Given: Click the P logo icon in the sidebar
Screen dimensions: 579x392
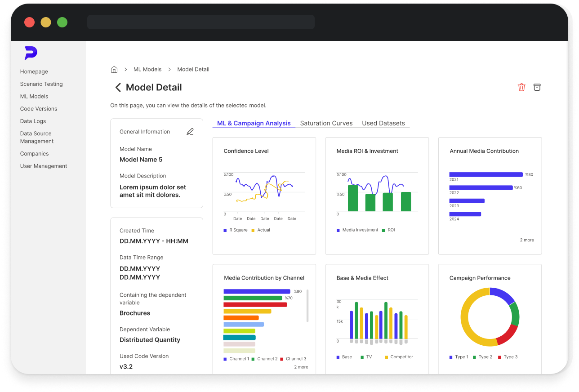Looking at the screenshot, I should point(31,53).
